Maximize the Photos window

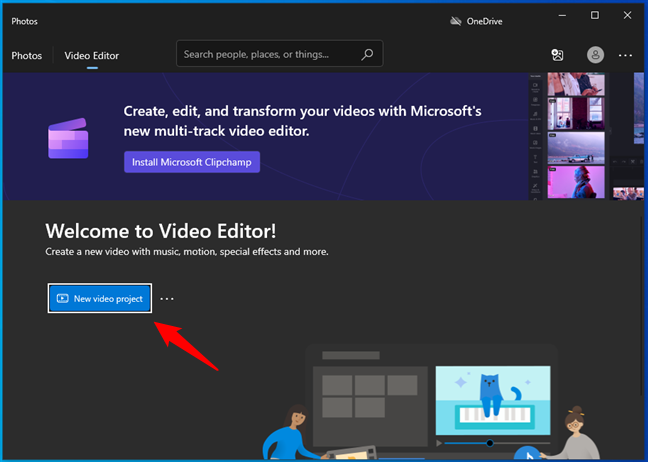[595, 15]
